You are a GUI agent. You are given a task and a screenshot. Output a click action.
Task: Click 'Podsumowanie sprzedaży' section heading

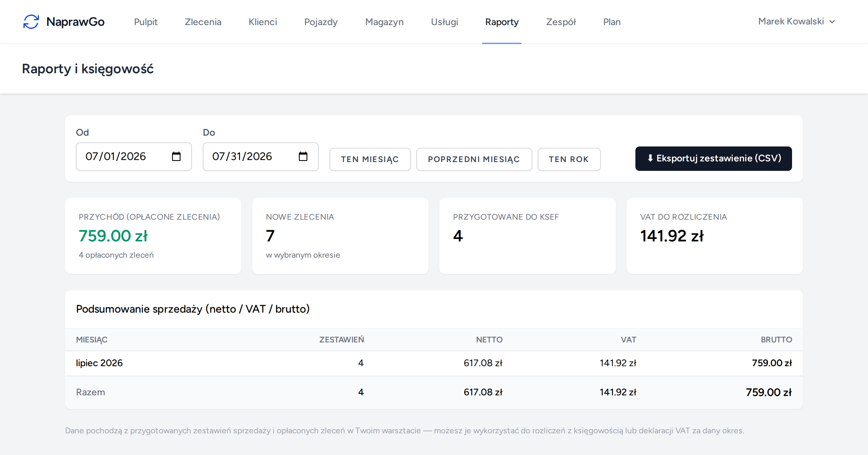tap(193, 309)
